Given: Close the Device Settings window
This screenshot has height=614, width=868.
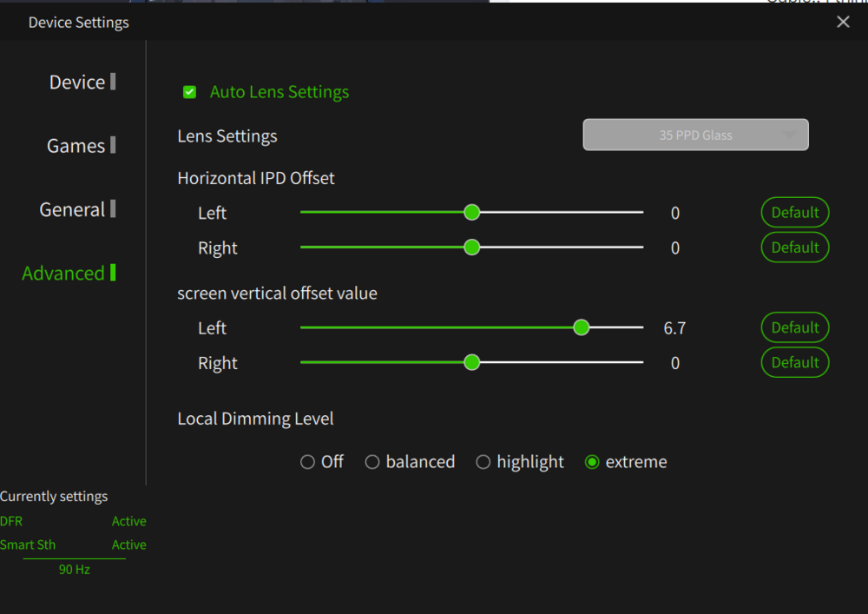Looking at the screenshot, I should click(843, 23).
